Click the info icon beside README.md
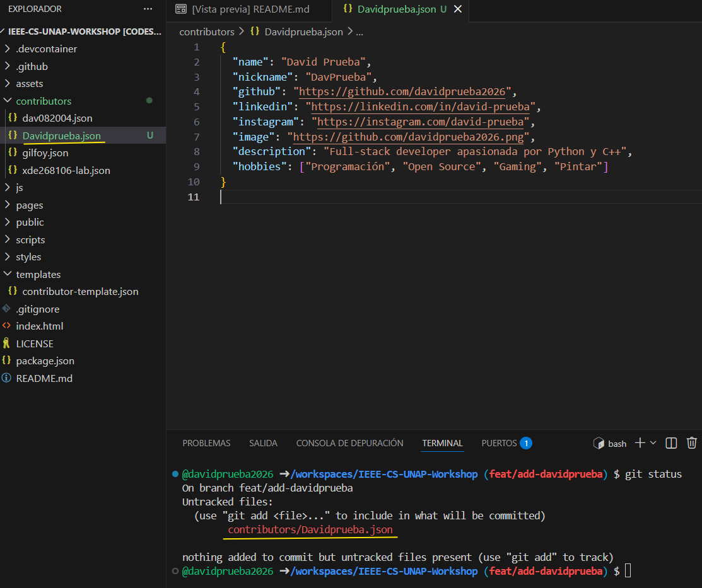Viewport: 702px width, 588px height. point(6,378)
